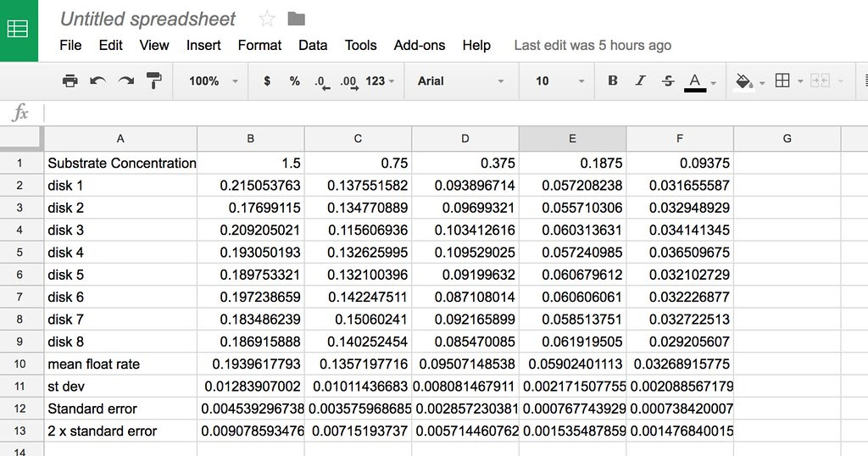868x456 pixels.
Task: Toggle strikethrough formatting
Action: [668, 81]
